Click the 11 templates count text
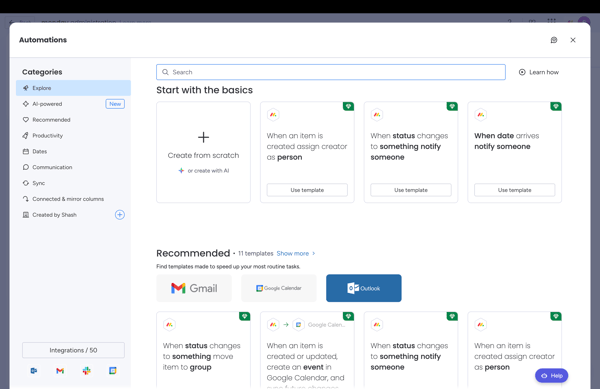Viewport: 600px width, 389px height. [x=256, y=254]
